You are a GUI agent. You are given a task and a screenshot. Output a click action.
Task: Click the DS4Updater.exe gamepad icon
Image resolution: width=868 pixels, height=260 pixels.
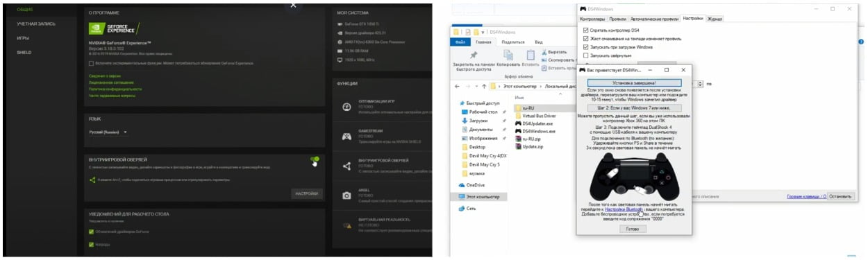tap(518, 123)
